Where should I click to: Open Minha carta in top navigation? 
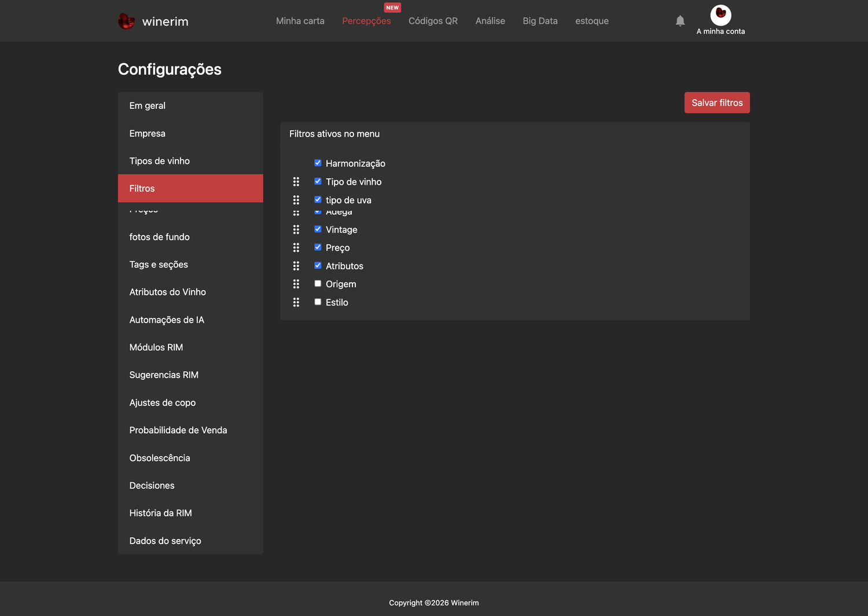[x=300, y=21]
